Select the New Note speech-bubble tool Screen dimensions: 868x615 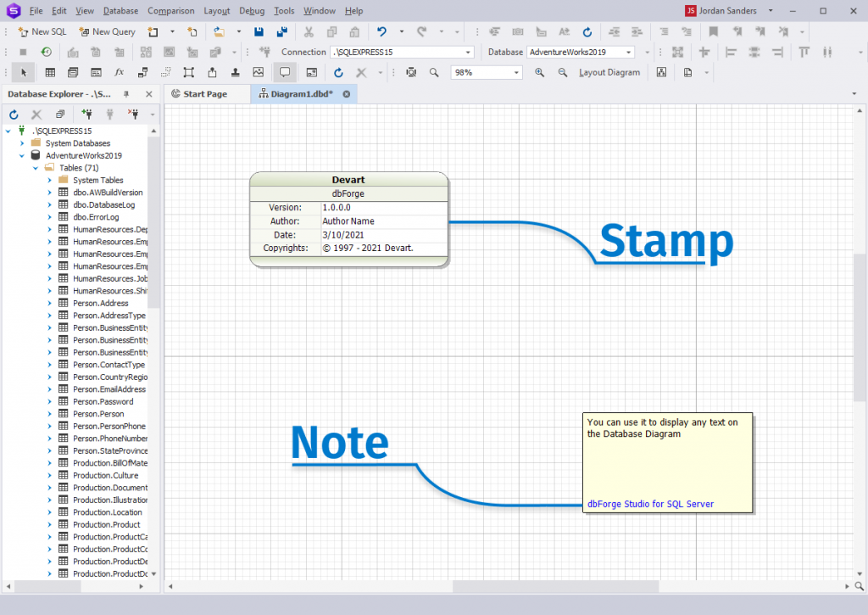click(x=285, y=73)
